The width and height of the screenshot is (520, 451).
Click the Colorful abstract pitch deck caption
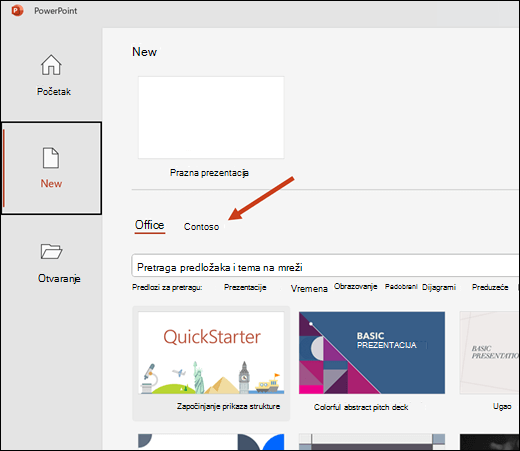click(x=361, y=407)
